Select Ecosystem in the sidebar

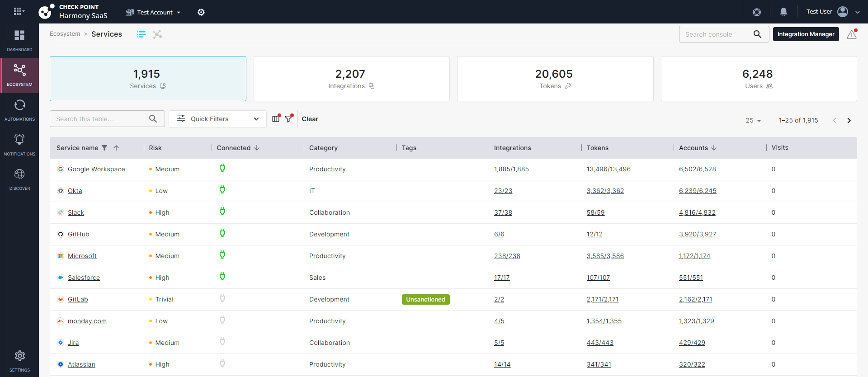click(x=19, y=75)
